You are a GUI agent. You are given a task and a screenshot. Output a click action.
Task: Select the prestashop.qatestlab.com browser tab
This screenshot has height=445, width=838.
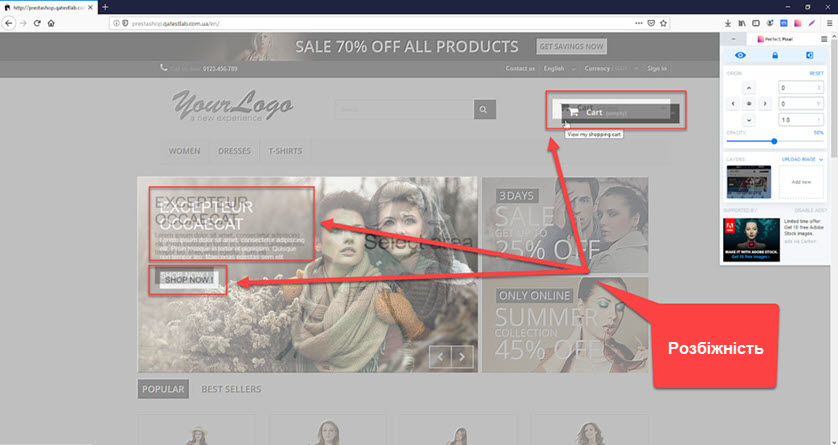pyautogui.click(x=48, y=7)
